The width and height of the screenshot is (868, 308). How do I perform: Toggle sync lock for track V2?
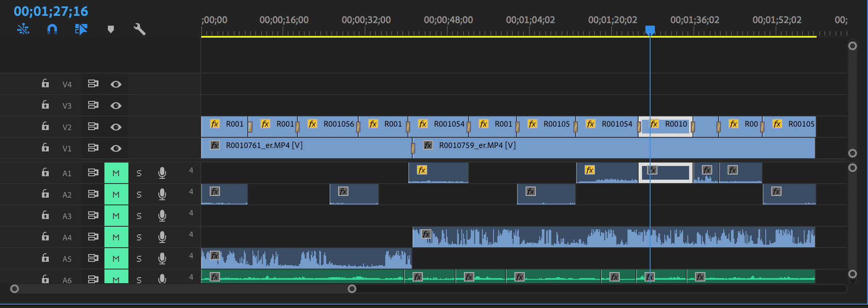tap(93, 127)
